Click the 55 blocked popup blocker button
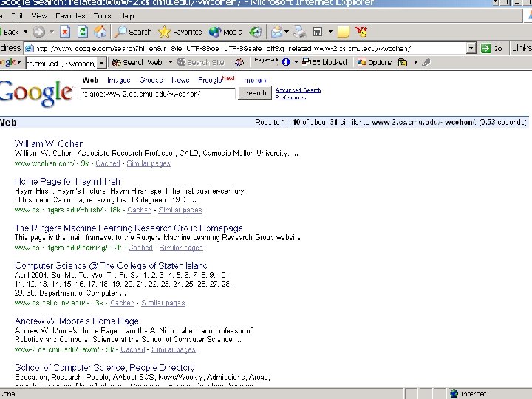Image resolution: width=532 pixels, height=399 pixels. [x=324, y=62]
